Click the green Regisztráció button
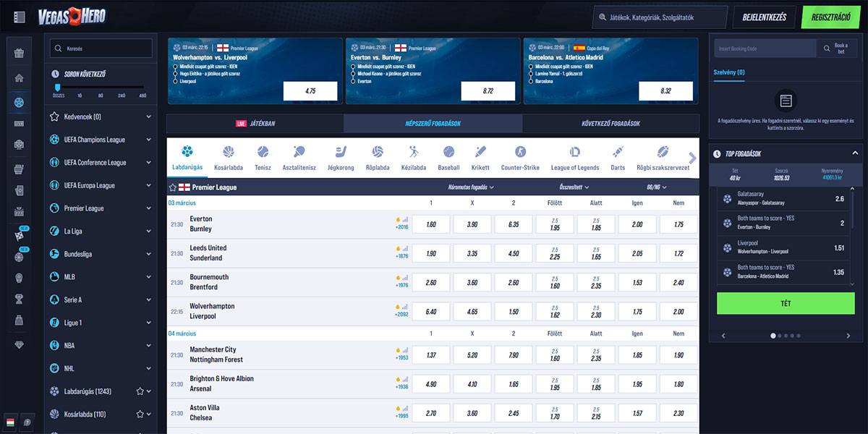Screen dimensions: 868x434 830,17
